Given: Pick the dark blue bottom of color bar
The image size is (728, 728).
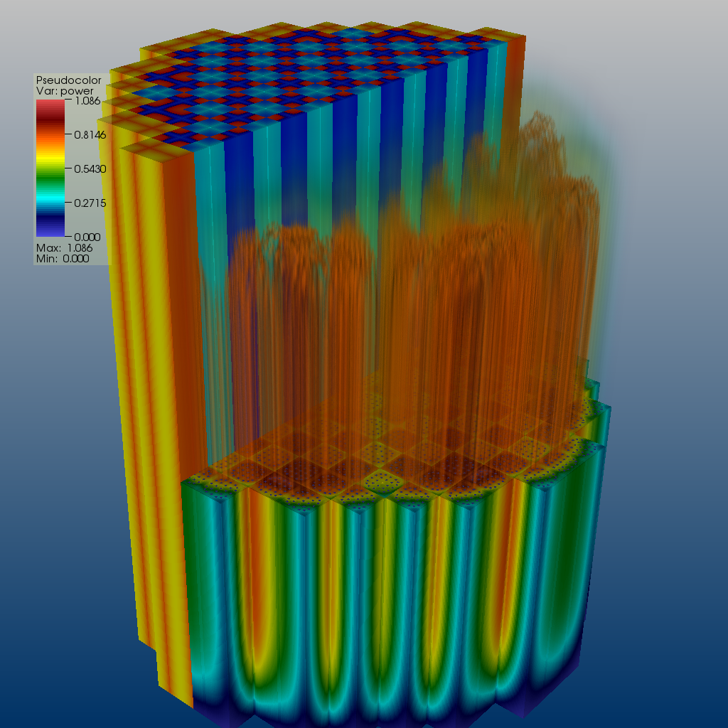Looking at the screenshot, I should (50, 227).
